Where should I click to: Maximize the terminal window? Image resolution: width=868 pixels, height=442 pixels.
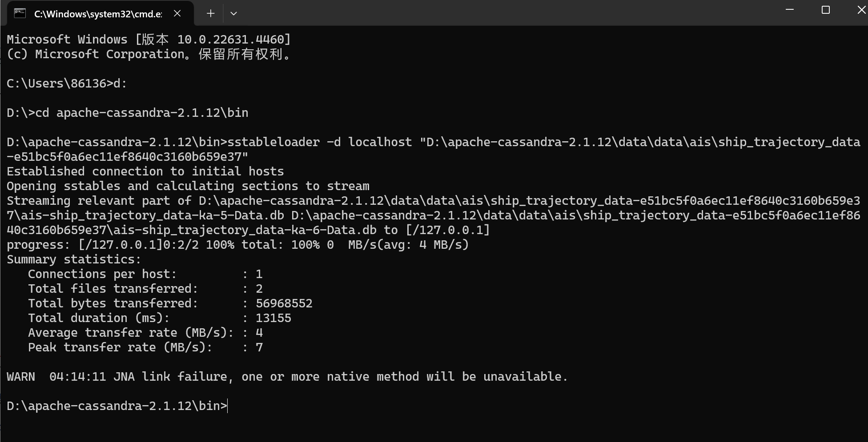[x=826, y=10]
